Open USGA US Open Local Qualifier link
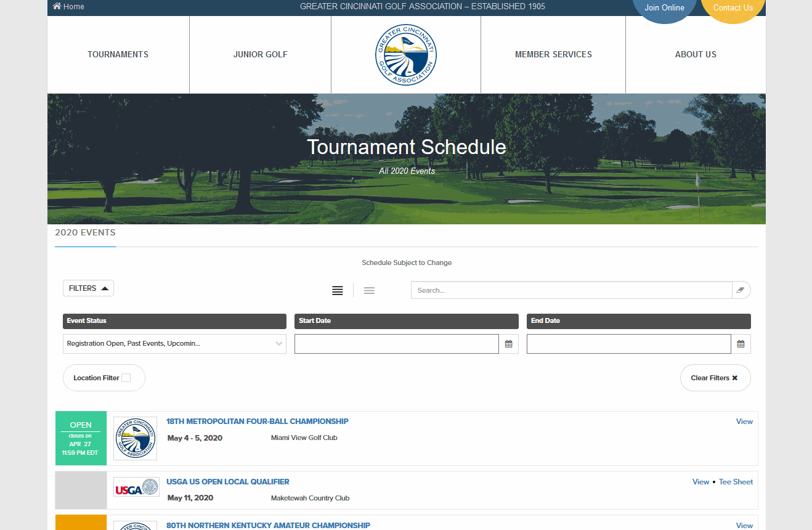 coord(228,482)
